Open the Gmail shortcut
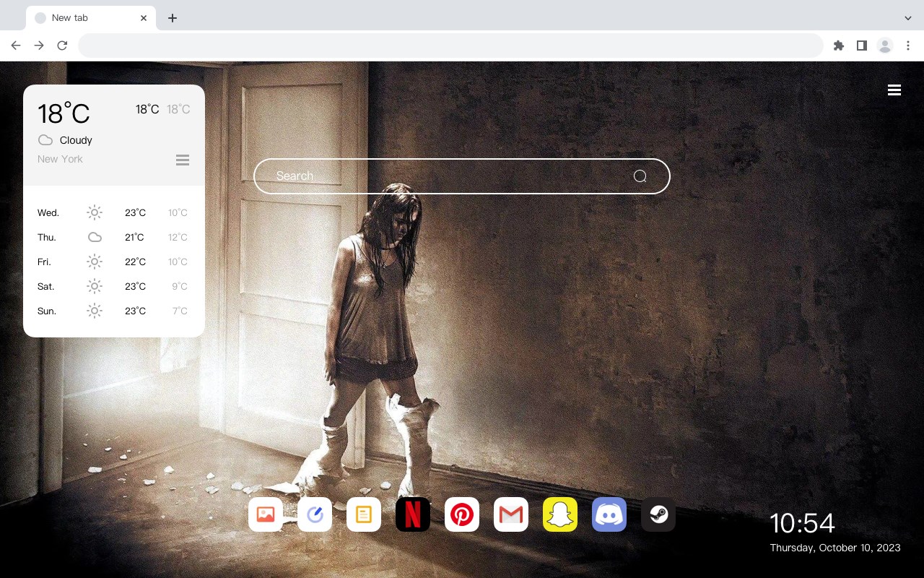924x578 pixels. [511, 514]
